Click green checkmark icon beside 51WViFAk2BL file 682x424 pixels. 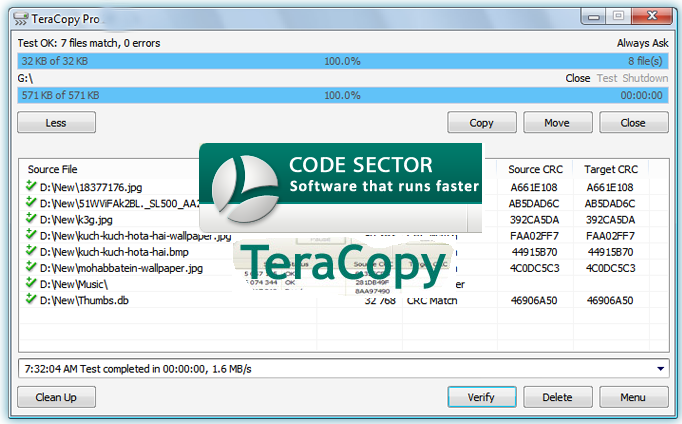coord(31,202)
